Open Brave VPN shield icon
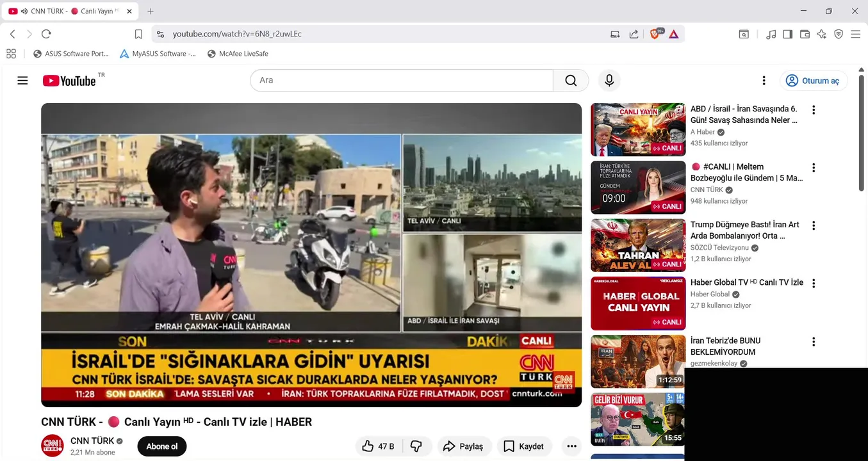The width and height of the screenshot is (868, 461). click(839, 34)
